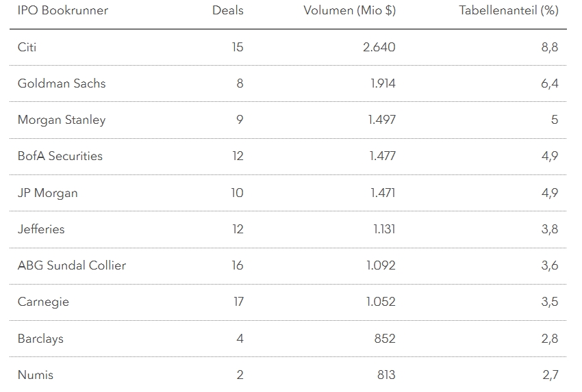Click the Morgan Stanley cell

pos(62,120)
